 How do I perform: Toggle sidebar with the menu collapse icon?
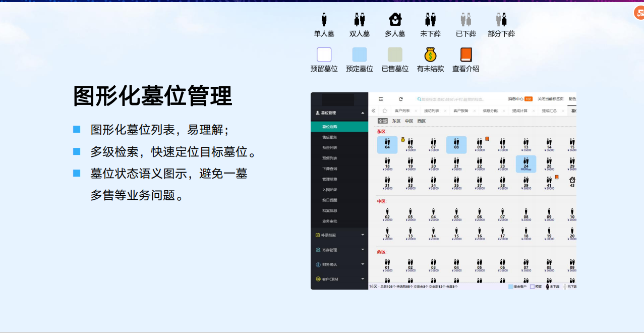(381, 99)
